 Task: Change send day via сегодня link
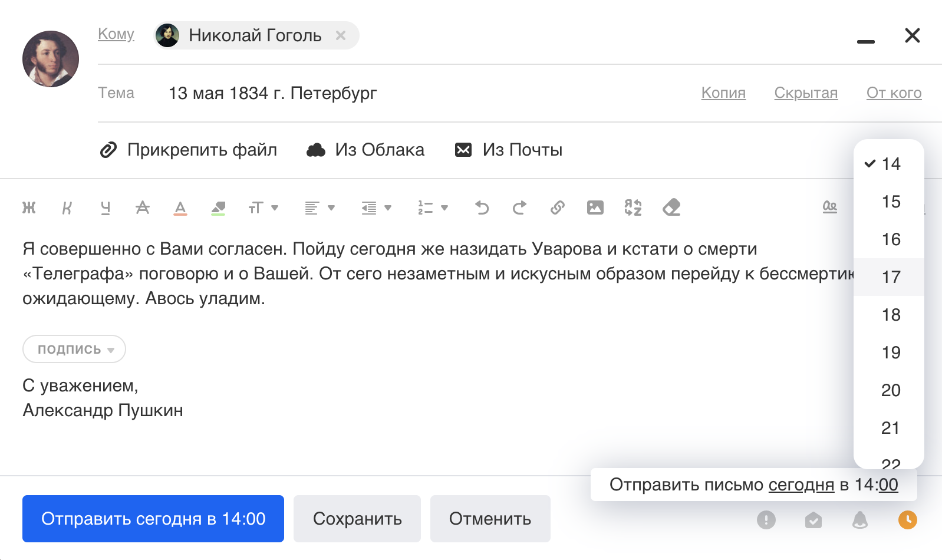[801, 485]
